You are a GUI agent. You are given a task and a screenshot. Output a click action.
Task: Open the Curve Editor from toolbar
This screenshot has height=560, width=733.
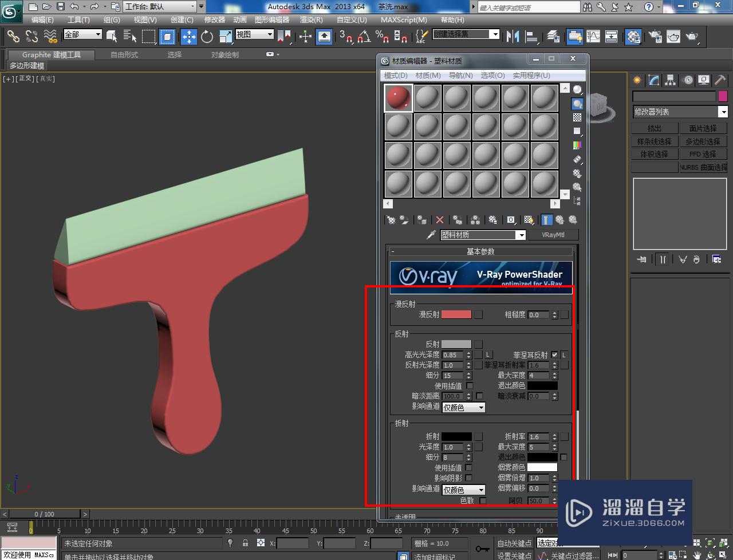593,37
